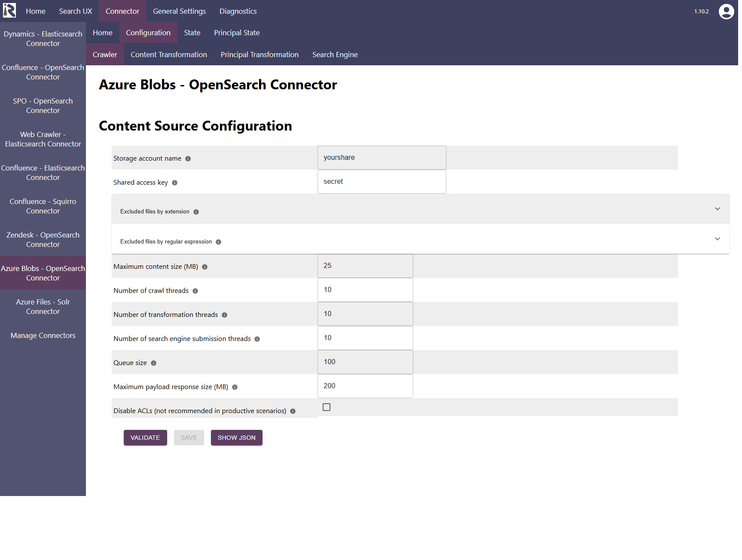Open the Diagnostics menu
The width and height of the screenshot is (742, 560).
[x=238, y=11]
